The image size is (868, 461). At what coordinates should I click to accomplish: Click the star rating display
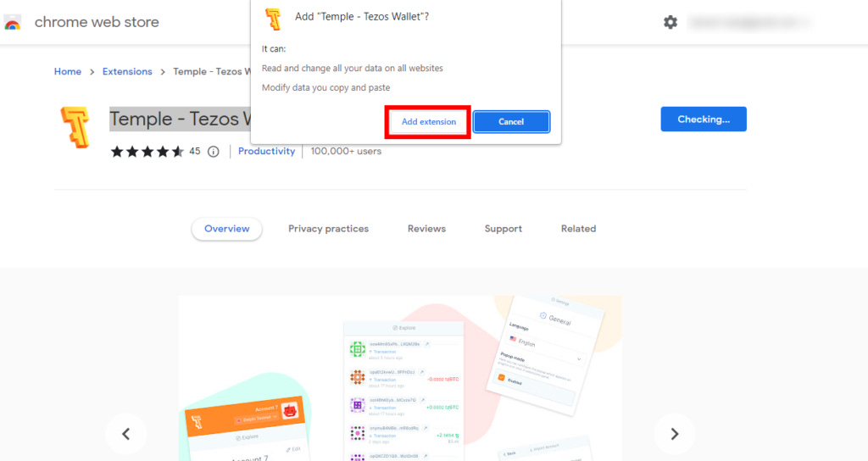(x=147, y=151)
